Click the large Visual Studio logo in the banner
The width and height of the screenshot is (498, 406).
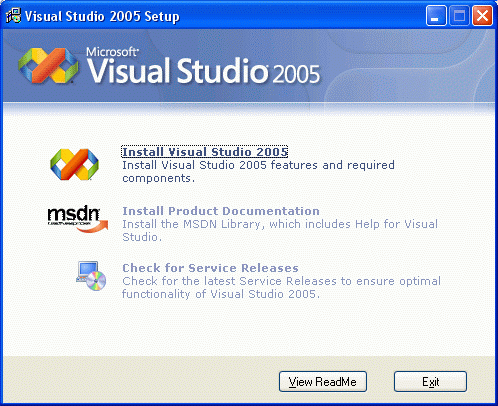tap(48, 65)
